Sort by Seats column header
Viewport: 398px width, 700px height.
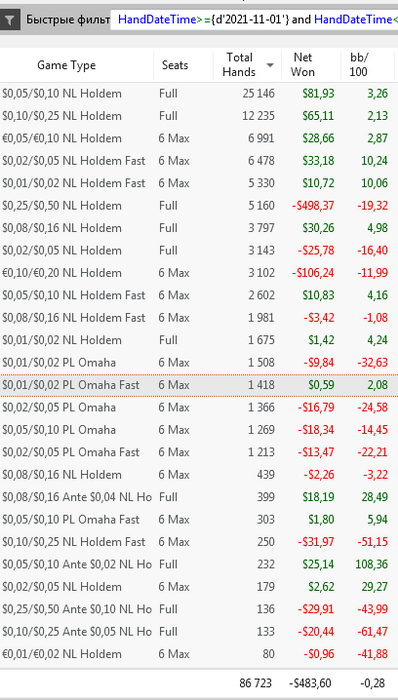click(x=175, y=65)
